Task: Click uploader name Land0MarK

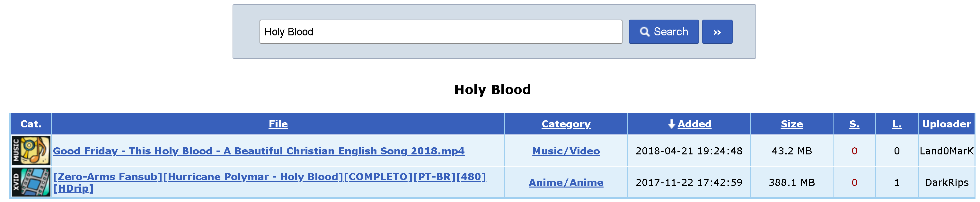Action: pos(946,151)
